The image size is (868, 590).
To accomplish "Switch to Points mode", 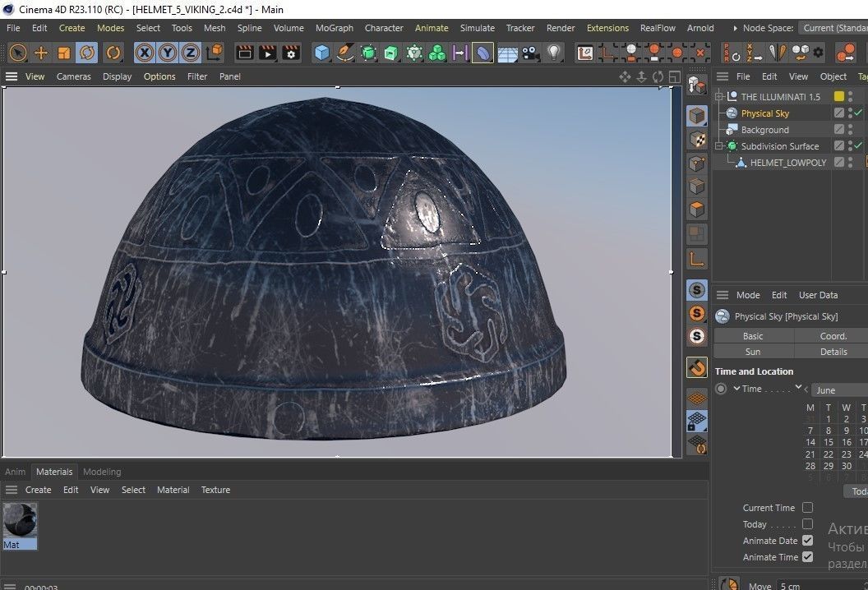I will pyautogui.click(x=697, y=163).
